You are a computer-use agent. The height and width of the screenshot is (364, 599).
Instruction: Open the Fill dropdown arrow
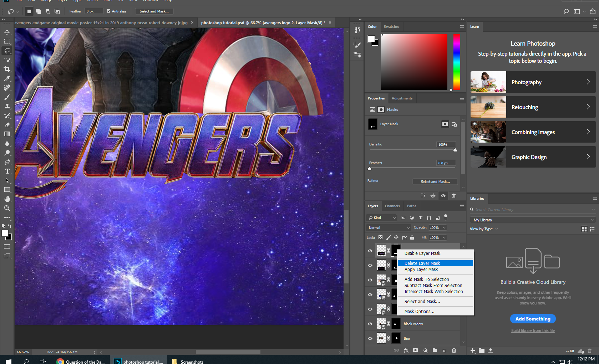pos(444,237)
